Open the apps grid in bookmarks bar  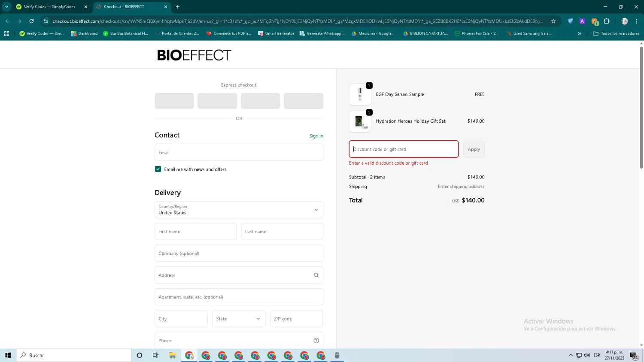tap(6, 33)
